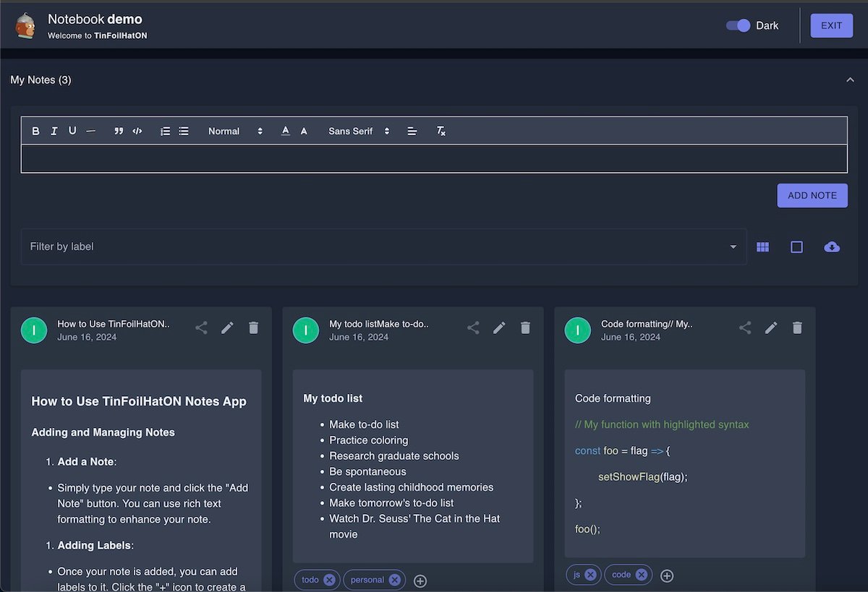868x592 pixels.
Task: Add a label to My todo list note
Action: pos(420,581)
